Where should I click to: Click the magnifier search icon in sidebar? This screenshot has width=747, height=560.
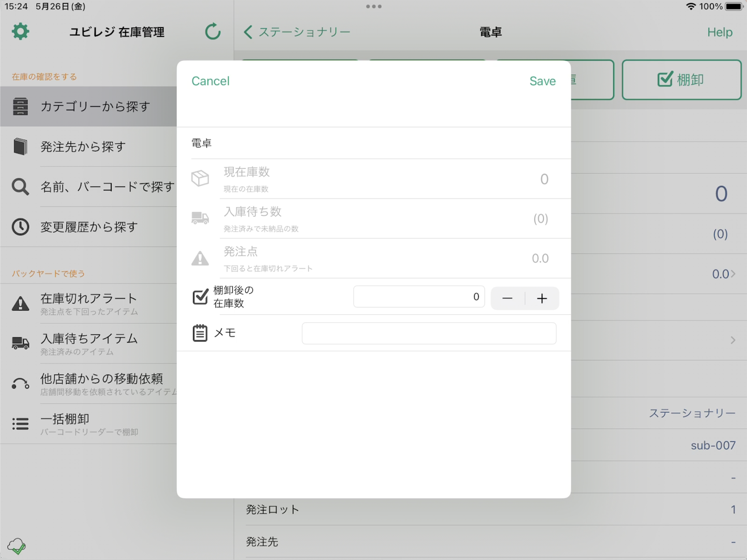tap(20, 187)
